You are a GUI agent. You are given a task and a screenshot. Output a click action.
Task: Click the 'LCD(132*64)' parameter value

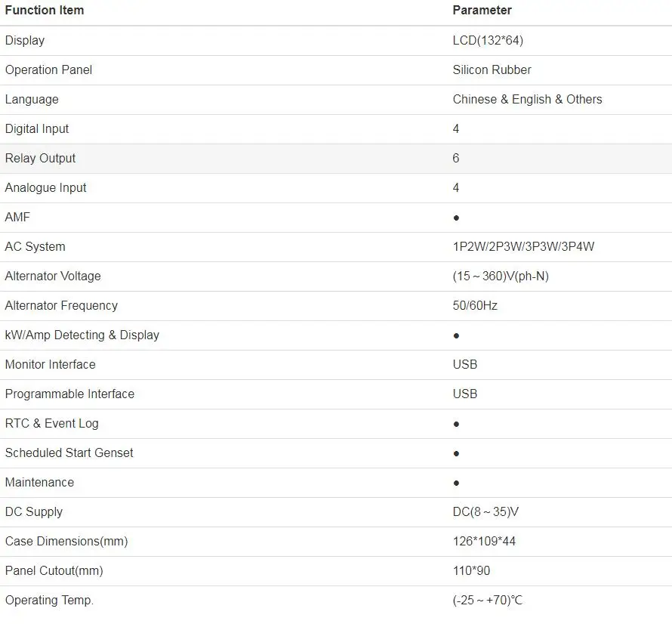pyautogui.click(x=488, y=40)
